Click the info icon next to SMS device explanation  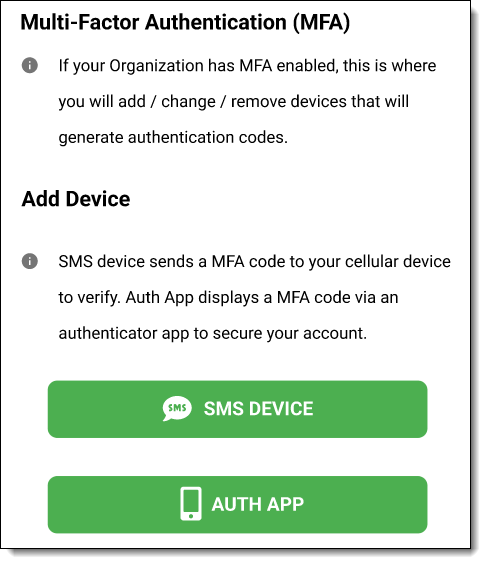click(30, 261)
